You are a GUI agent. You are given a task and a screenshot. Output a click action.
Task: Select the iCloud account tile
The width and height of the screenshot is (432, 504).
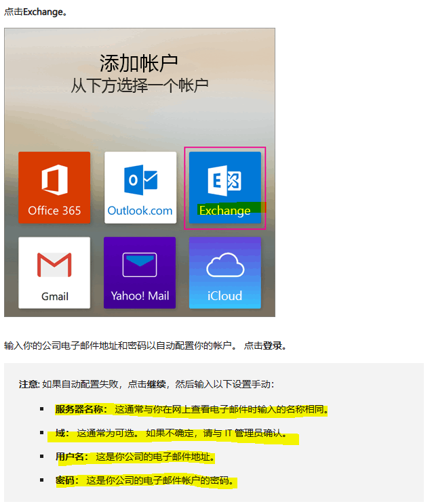tap(225, 273)
